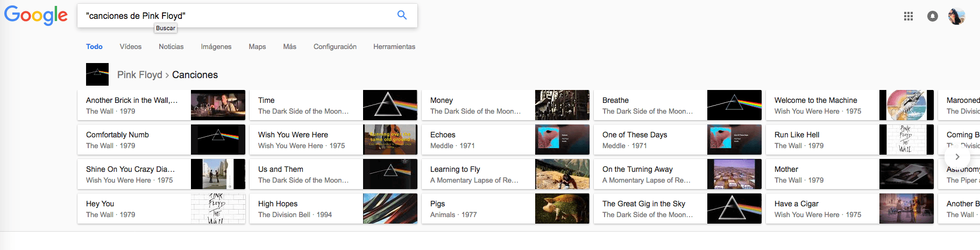Open the Google apps grid

click(908, 16)
